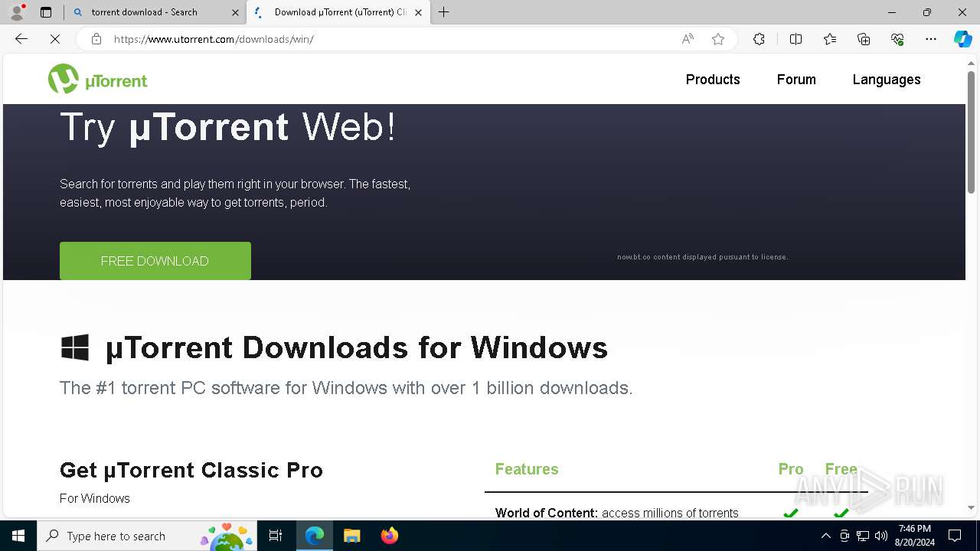Show hidden system tray icons
This screenshot has width=980, height=551.
(x=825, y=536)
